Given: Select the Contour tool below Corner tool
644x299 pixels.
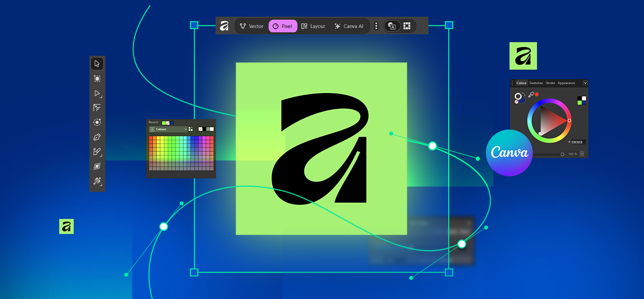Looking at the screenshot, I should tap(97, 122).
